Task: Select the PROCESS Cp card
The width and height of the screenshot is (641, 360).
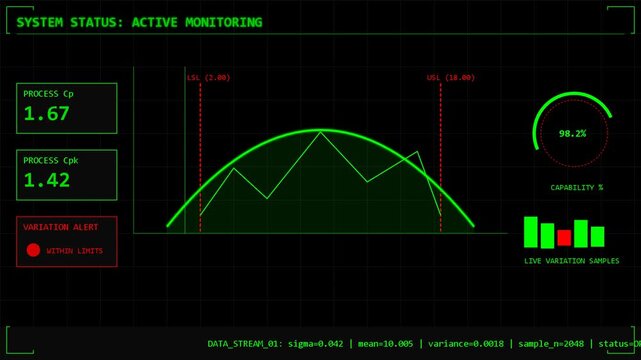Action: pyautogui.click(x=67, y=108)
